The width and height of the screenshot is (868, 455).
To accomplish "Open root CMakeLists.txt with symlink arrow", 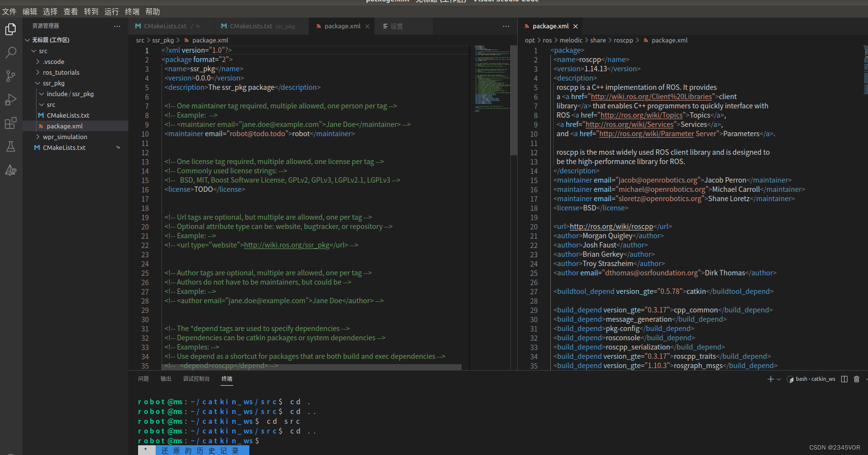I will coord(64,147).
